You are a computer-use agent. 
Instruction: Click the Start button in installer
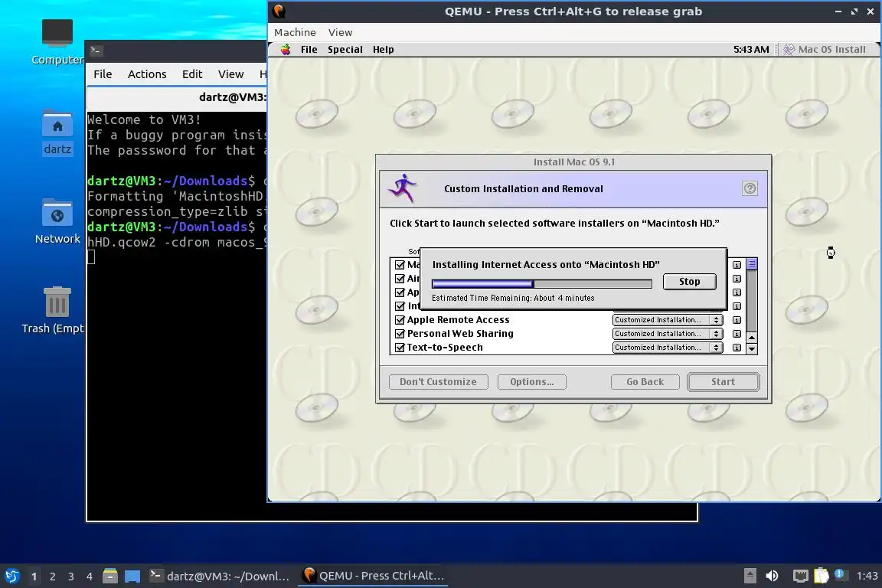point(723,381)
